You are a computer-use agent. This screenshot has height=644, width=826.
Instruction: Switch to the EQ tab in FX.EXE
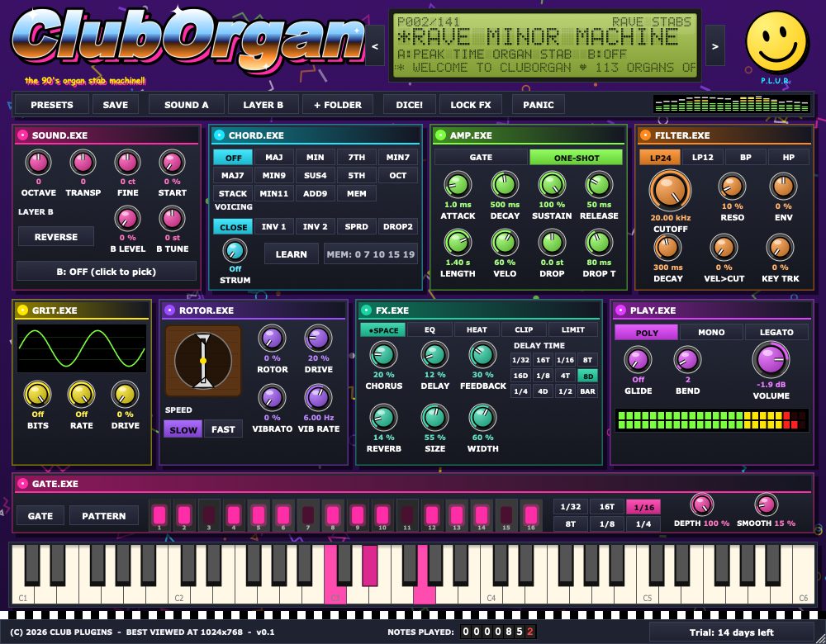point(430,329)
